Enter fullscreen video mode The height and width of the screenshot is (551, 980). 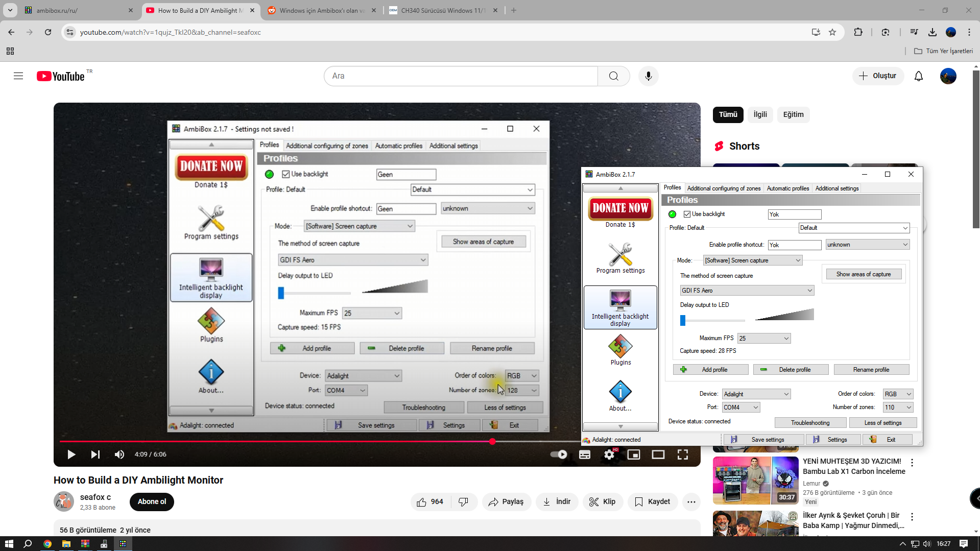coord(683,454)
